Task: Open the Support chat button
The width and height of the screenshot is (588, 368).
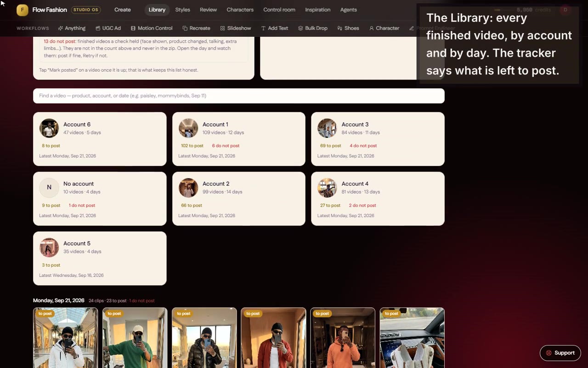Action: [x=560, y=353]
